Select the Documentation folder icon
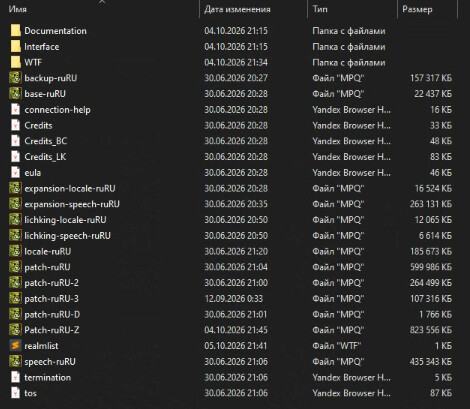Screen dimensions: 470x409 tap(15, 31)
